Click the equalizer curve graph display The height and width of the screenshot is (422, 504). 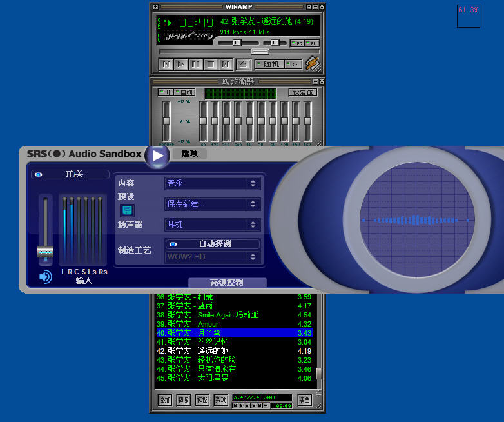coord(240,94)
